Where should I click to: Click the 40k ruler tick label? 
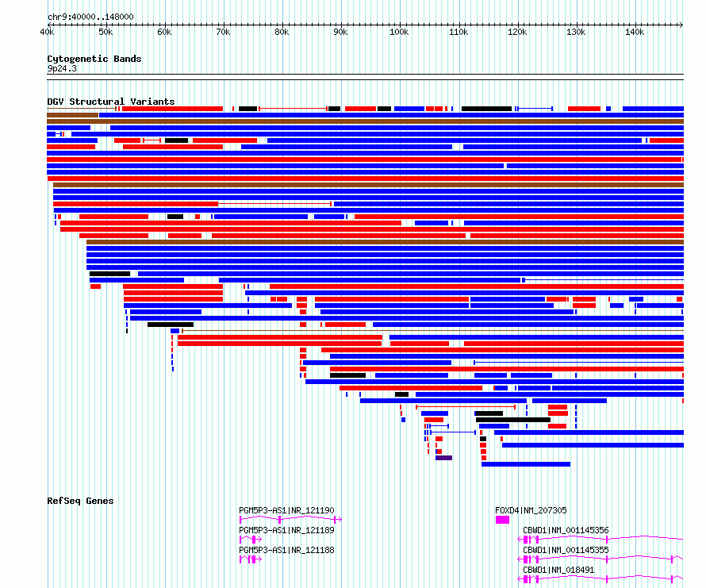click(47, 32)
